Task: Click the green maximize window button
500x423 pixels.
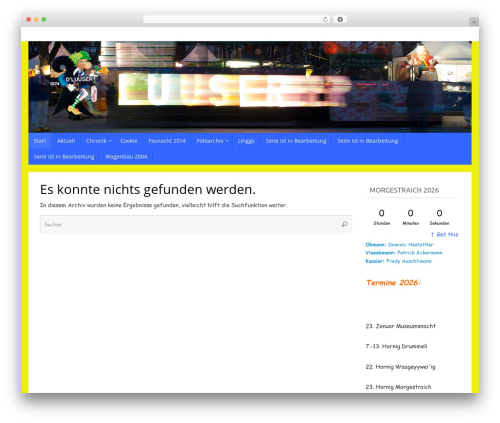Action: (x=44, y=20)
